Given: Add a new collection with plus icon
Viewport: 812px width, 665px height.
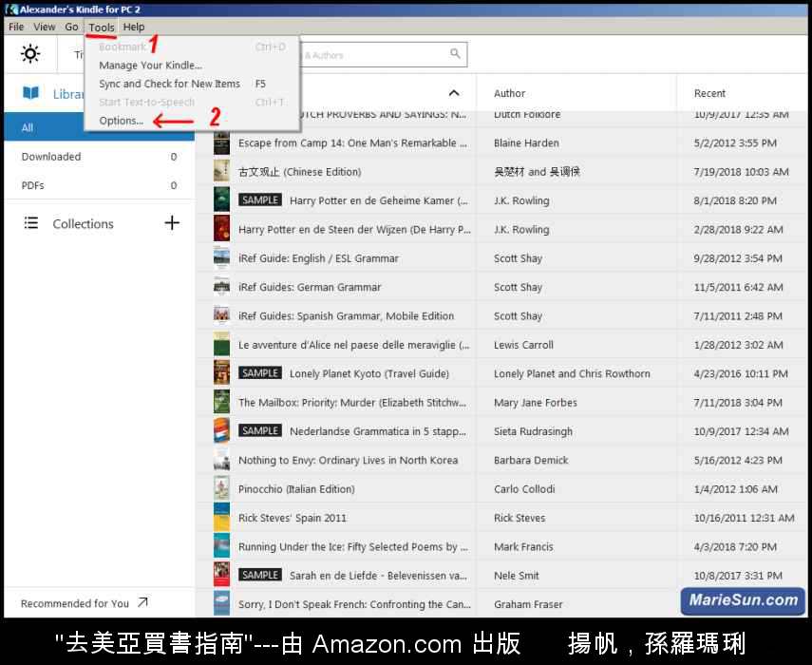Looking at the screenshot, I should (172, 223).
